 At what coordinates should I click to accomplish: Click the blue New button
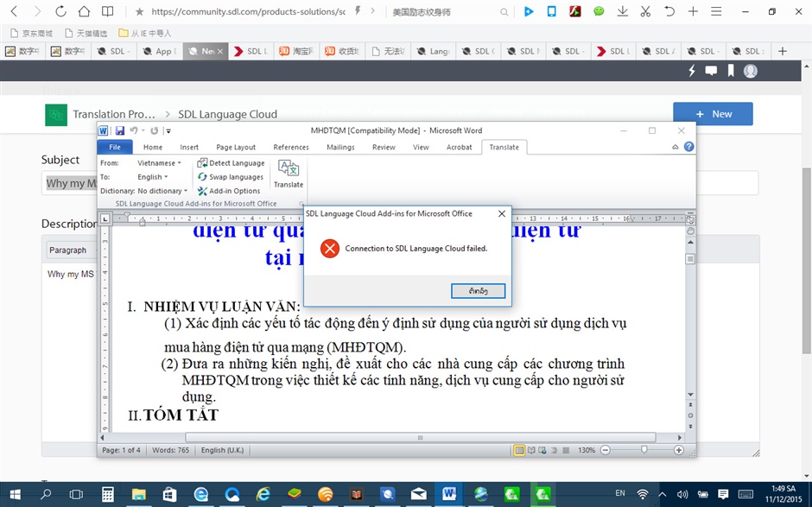(713, 114)
